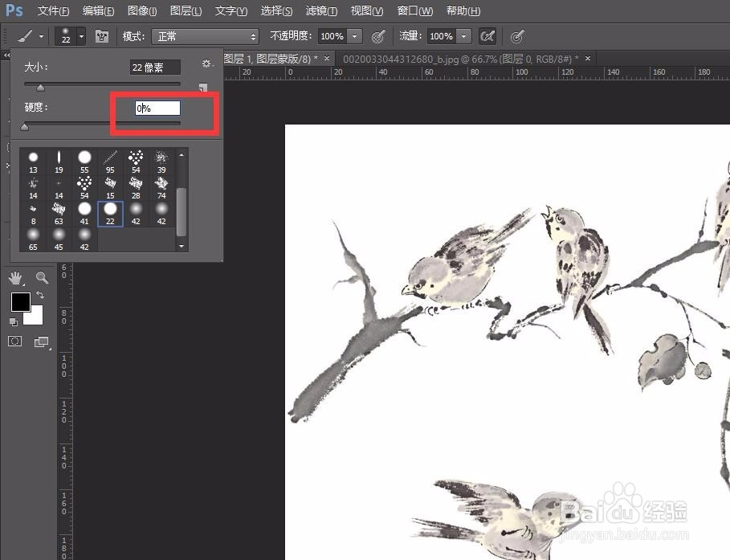730x560 pixels.
Task: Choose brush preset numbered 19
Action: coord(59,162)
